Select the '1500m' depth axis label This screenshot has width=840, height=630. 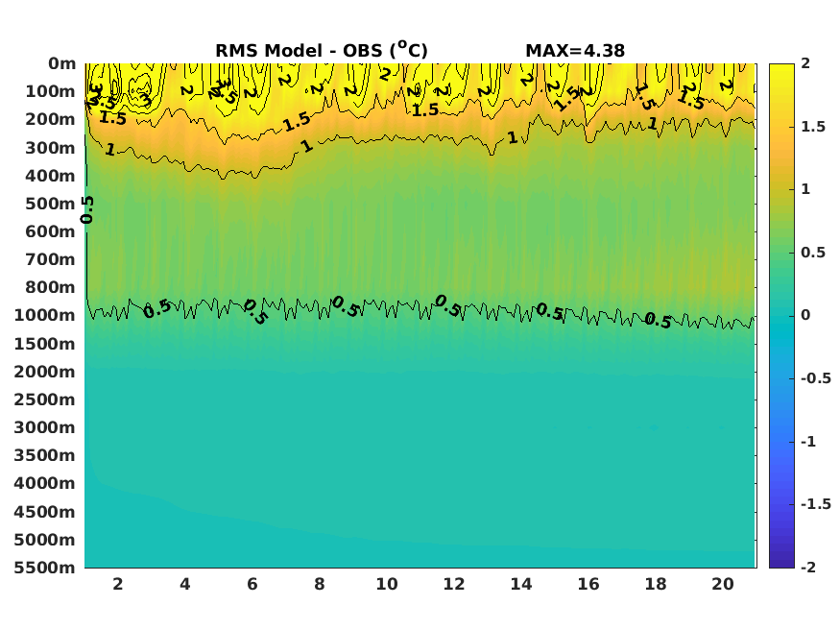(x=44, y=344)
